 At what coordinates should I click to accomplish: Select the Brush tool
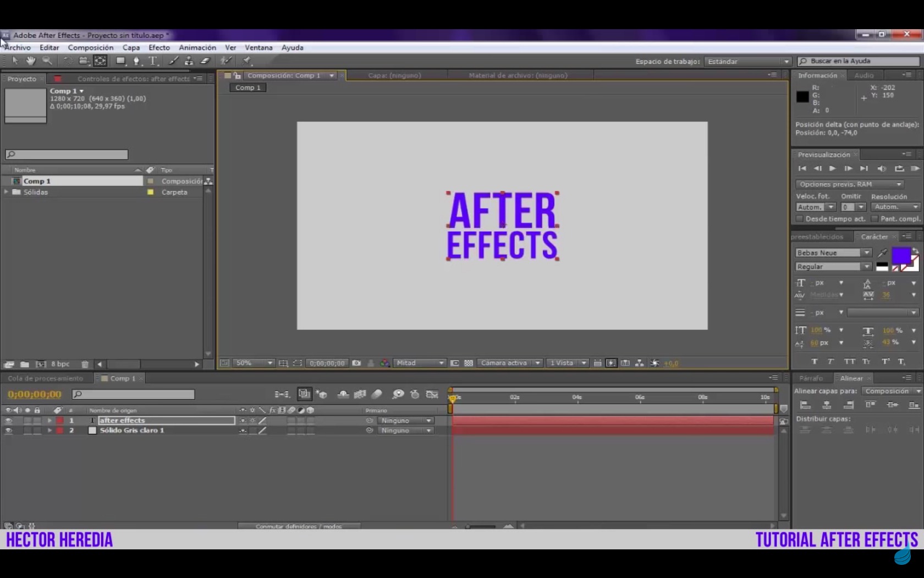(173, 61)
